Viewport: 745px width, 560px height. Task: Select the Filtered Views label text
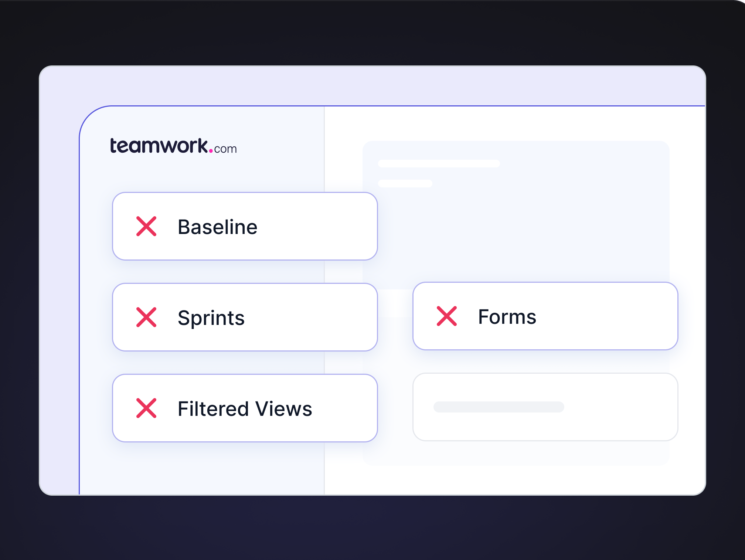[245, 408]
